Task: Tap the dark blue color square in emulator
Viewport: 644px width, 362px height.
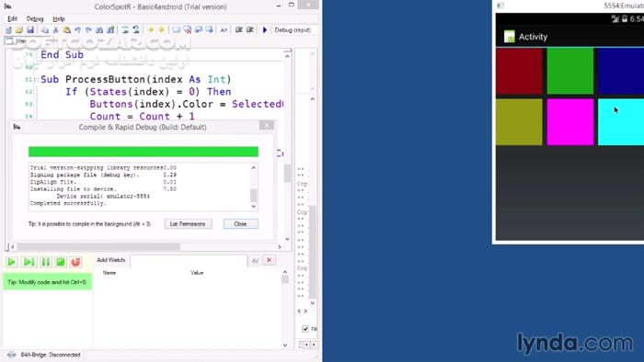Action: [621, 72]
